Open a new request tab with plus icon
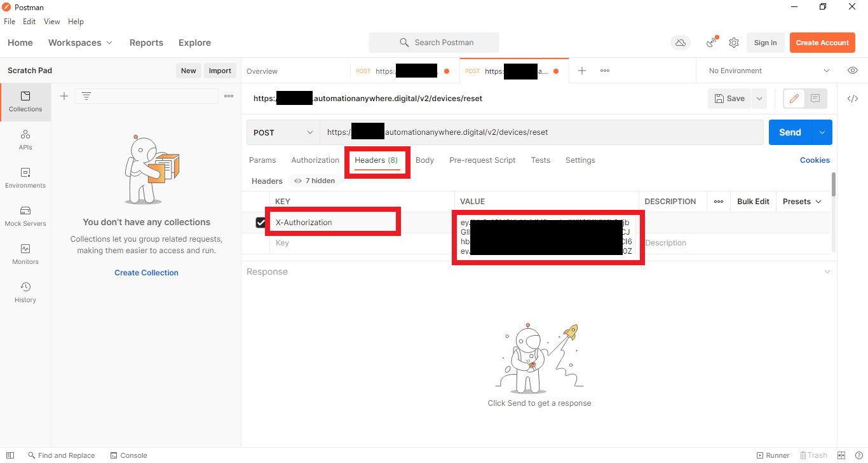This screenshot has height=463, width=868. click(x=581, y=71)
